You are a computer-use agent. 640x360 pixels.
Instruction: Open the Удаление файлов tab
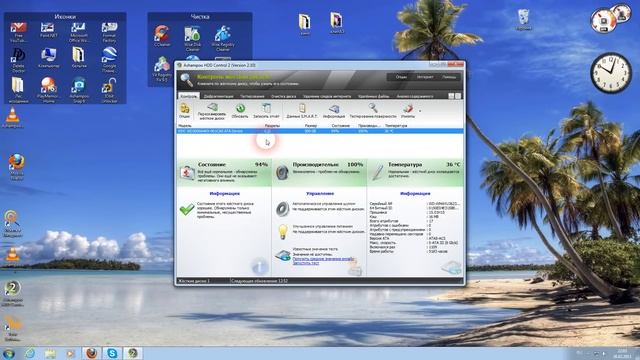point(373,96)
